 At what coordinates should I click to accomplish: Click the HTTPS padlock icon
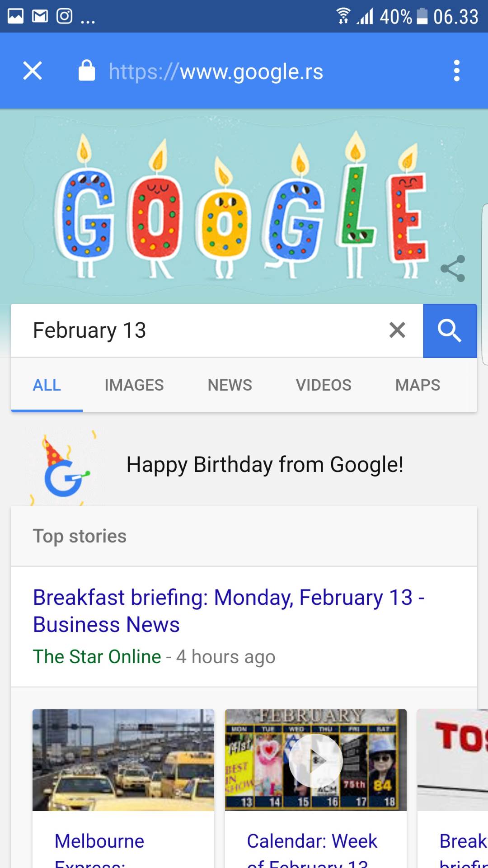[86, 71]
